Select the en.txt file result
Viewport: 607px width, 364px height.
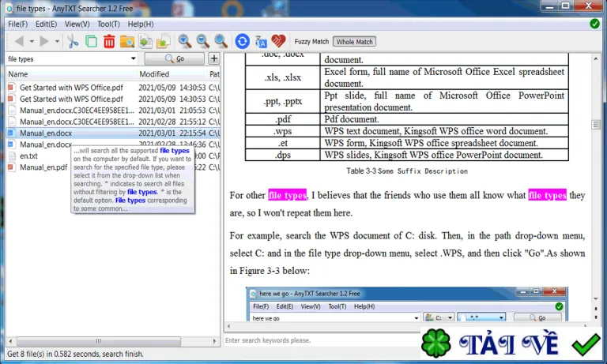click(x=28, y=156)
